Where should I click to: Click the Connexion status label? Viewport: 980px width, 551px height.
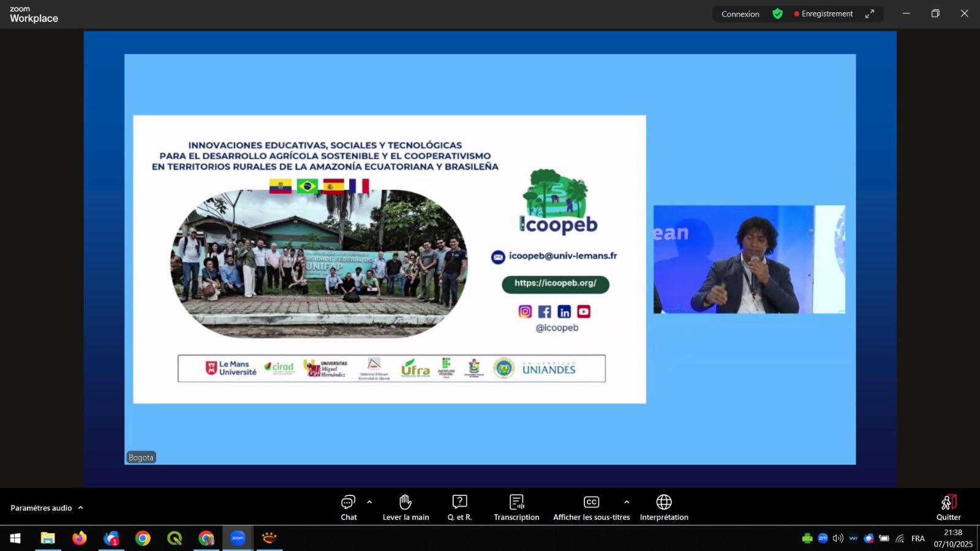(x=740, y=14)
